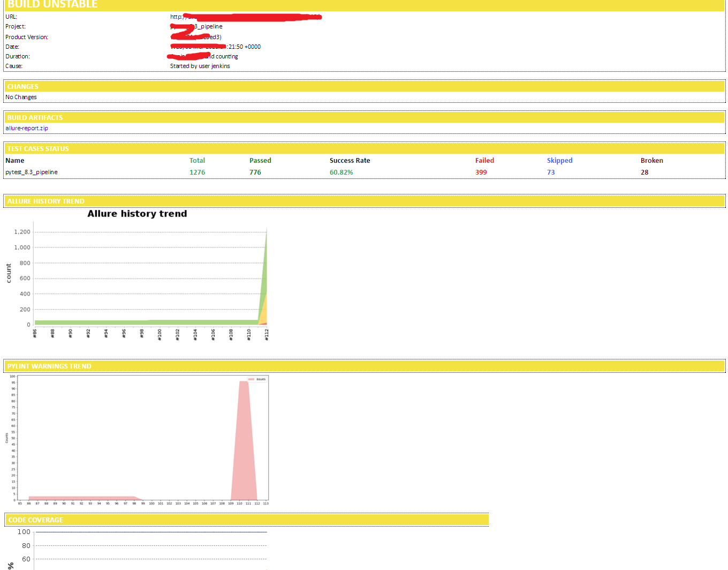The image size is (728, 570).
Task: Click the Skipped column header
Action: pos(559,161)
